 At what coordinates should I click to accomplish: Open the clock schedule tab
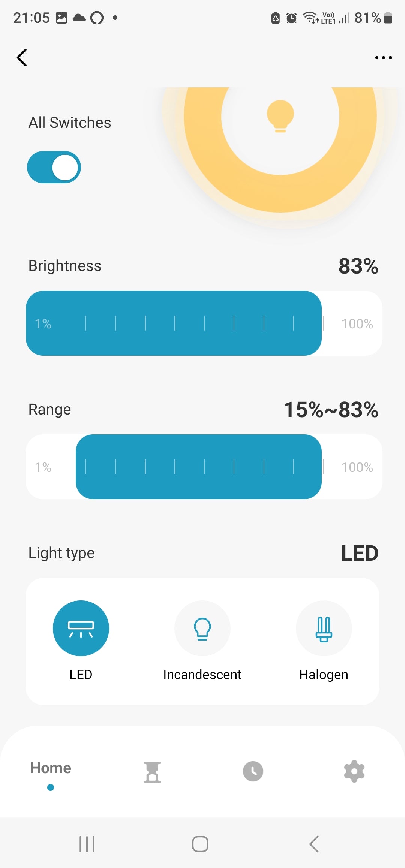coord(253,771)
